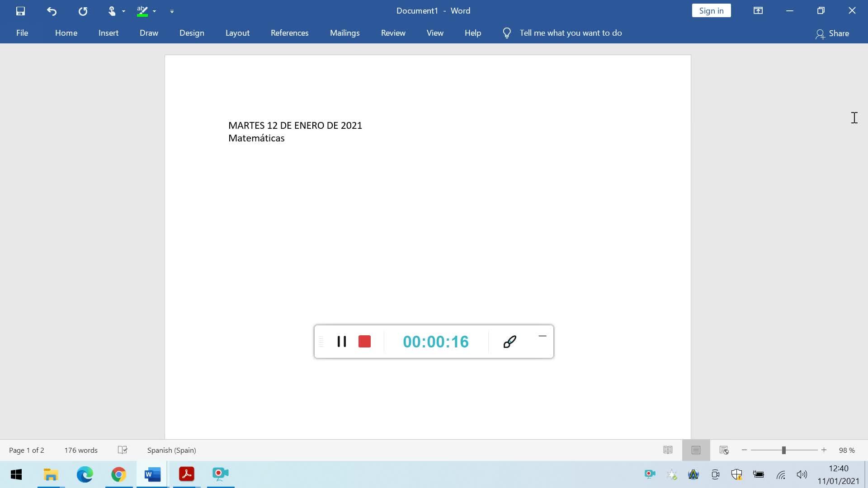Click the text highlight color pen icon

coord(142,11)
